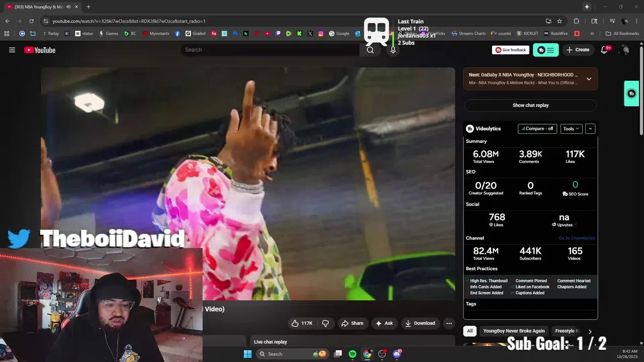This screenshot has width=644, height=362.
Task: Open the Instagram bookmark icon
Action: 321,34
